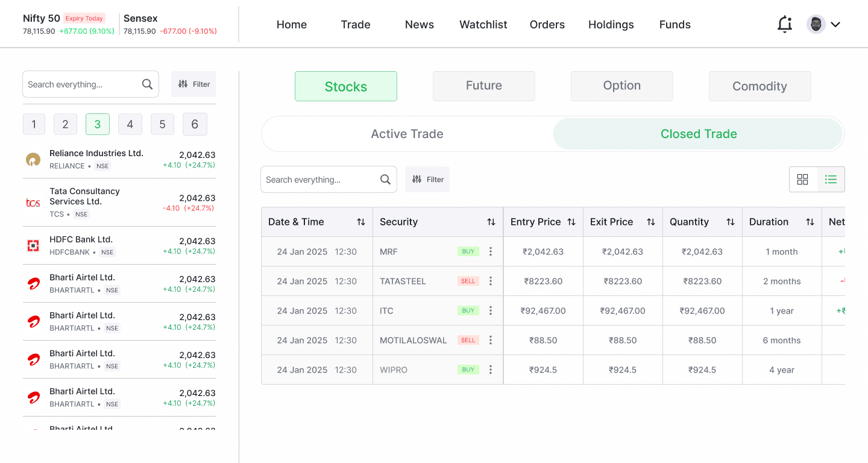Select watchlist number 6
Image resolution: width=868 pixels, height=463 pixels.
pos(195,124)
